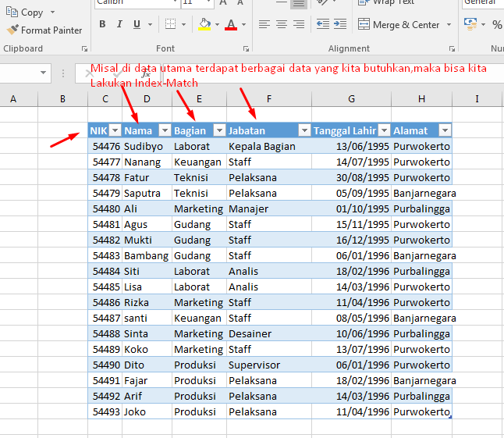Select the cell containing Mukti
This screenshot has height=438, width=504.
point(147,240)
